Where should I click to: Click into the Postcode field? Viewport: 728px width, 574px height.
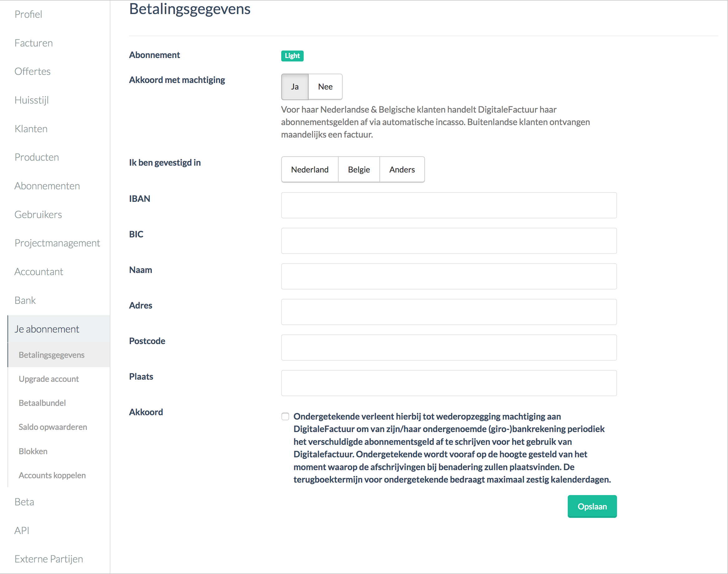pos(449,348)
